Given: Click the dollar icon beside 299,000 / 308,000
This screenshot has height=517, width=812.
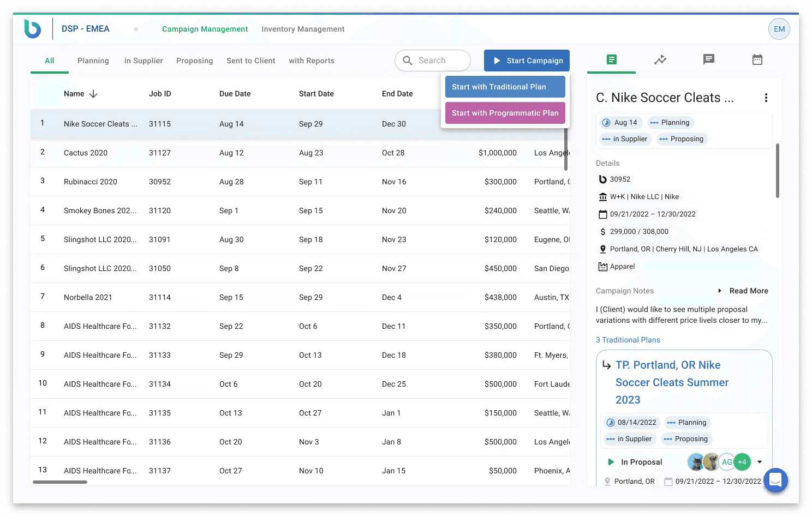Looking at the screenshot, I should click(603, 232).
